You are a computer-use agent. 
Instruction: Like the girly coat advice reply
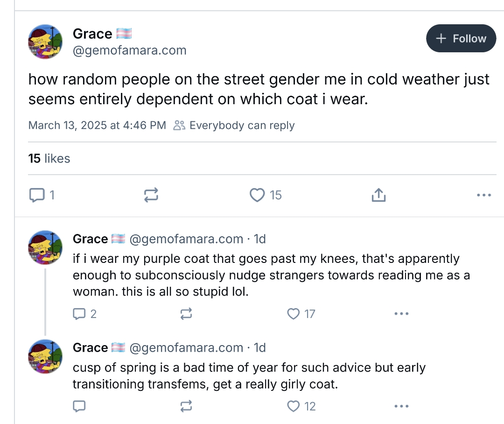294,406
